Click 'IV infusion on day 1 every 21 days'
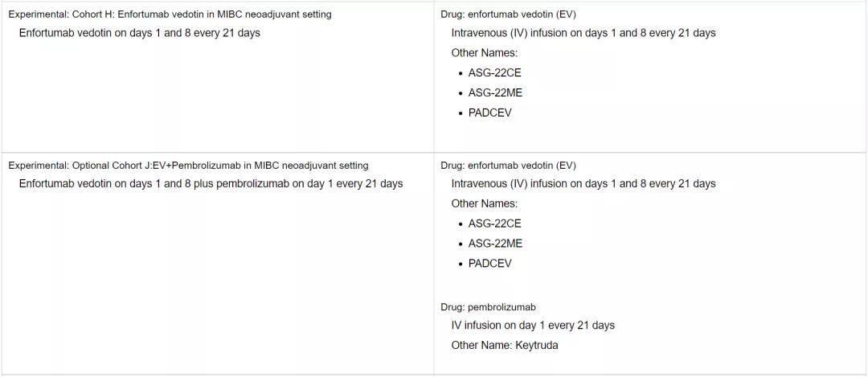Screen dimensions: 868x377 click(x=532, y=326)
